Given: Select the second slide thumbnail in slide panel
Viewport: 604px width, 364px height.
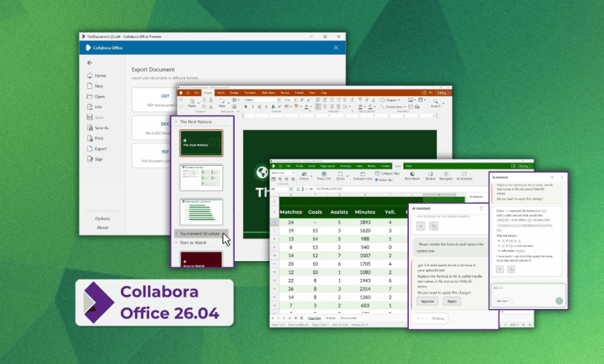Looking at the screenshot, I should 201,177.
